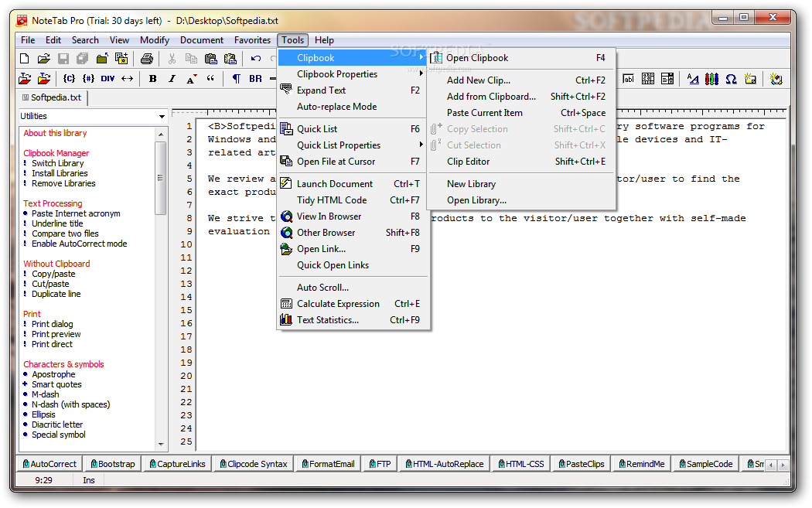This screenshot has height=508, width=812.
Task: Open the Document menu
Action: pyautogui.click(x=202, y=40)
